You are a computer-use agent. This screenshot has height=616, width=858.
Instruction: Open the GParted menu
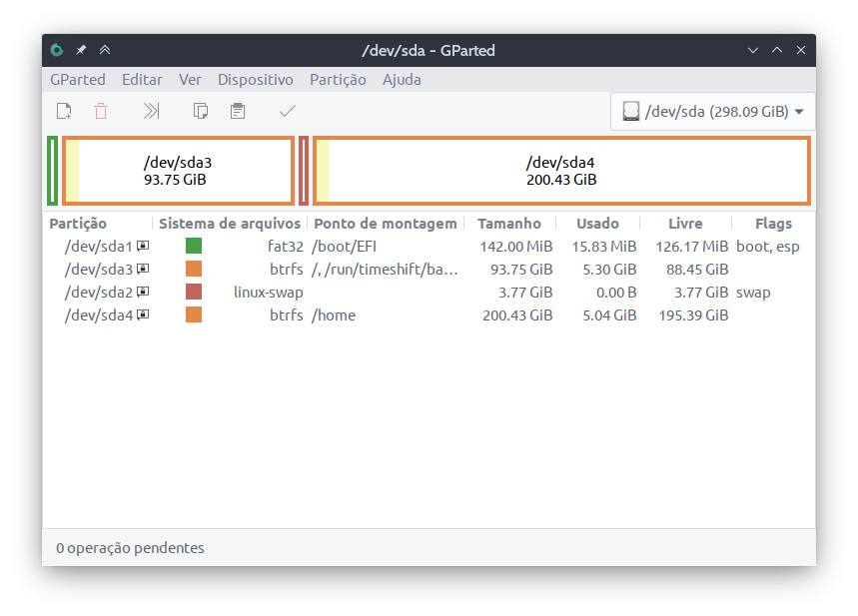[x=78, y=80]
